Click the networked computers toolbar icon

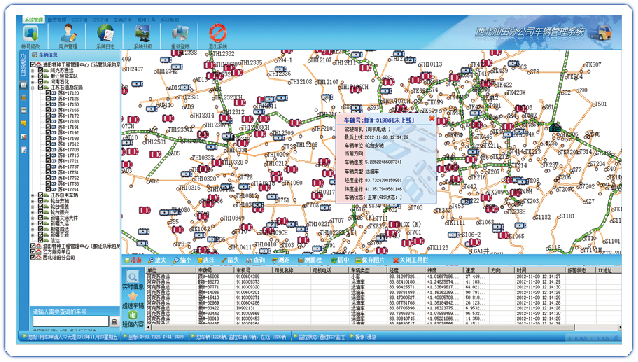point(180,33)
